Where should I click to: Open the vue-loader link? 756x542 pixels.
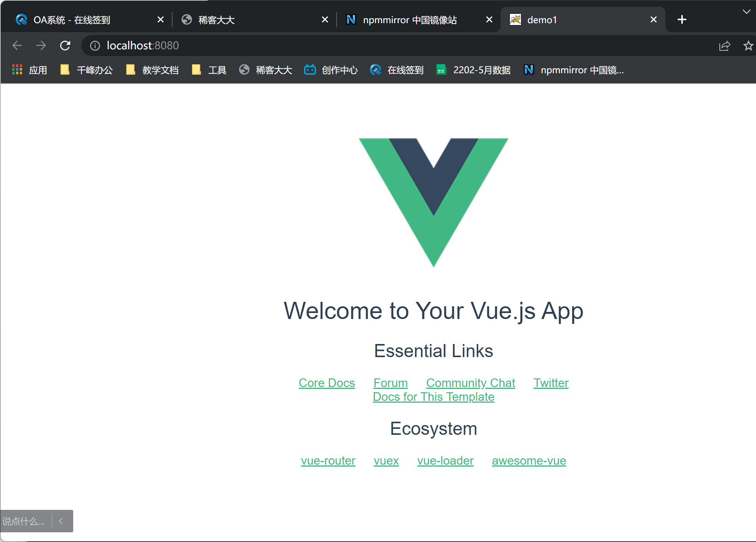pyautogui.click(x=445, y=461)
